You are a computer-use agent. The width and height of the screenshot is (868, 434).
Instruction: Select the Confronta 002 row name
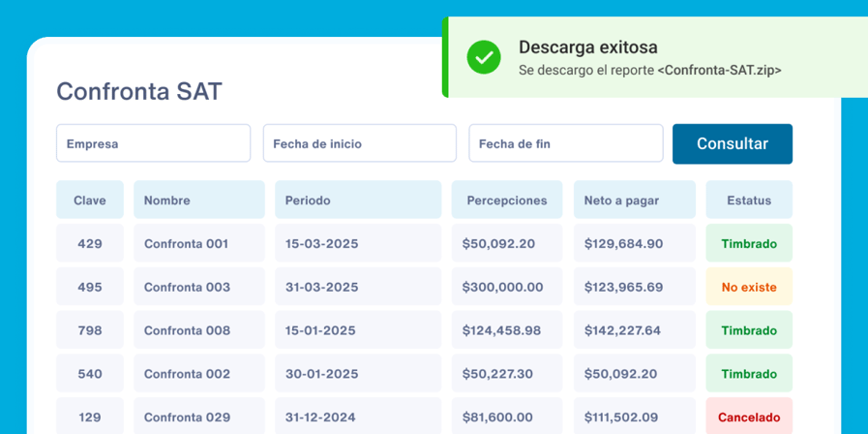(x=198, y=374)
